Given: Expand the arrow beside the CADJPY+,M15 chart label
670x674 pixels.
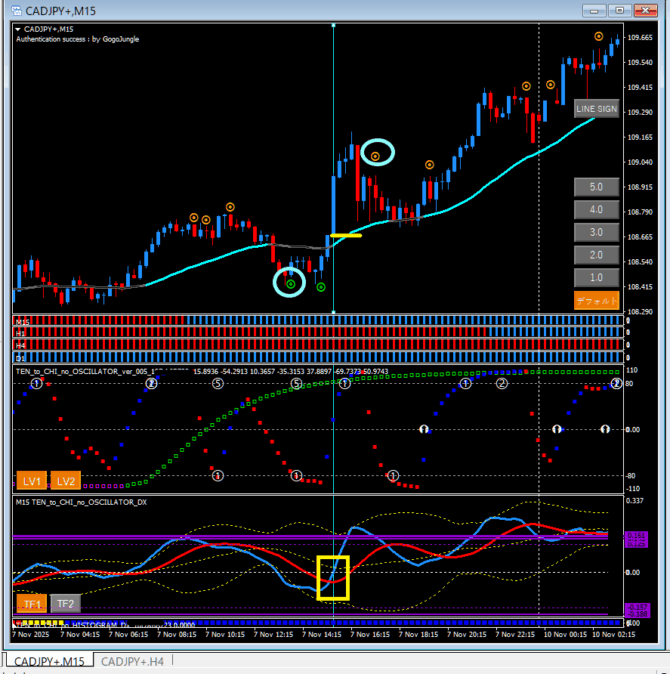Looking at the screenshot, I should pos(17,29).
